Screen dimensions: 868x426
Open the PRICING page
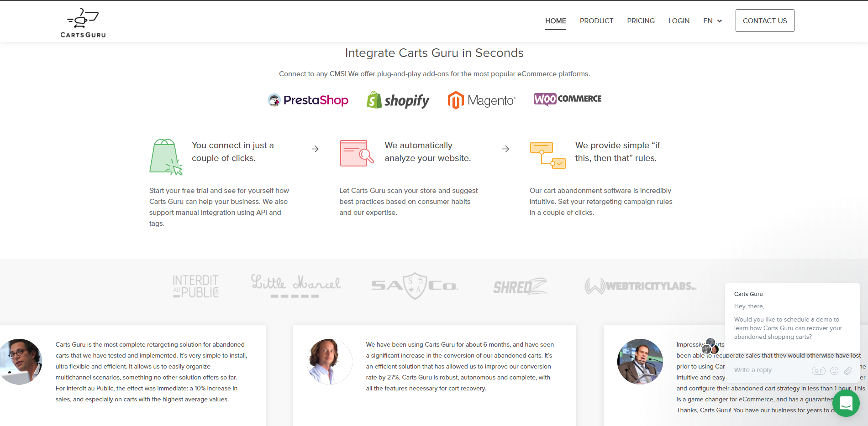[x=641, y=21]
